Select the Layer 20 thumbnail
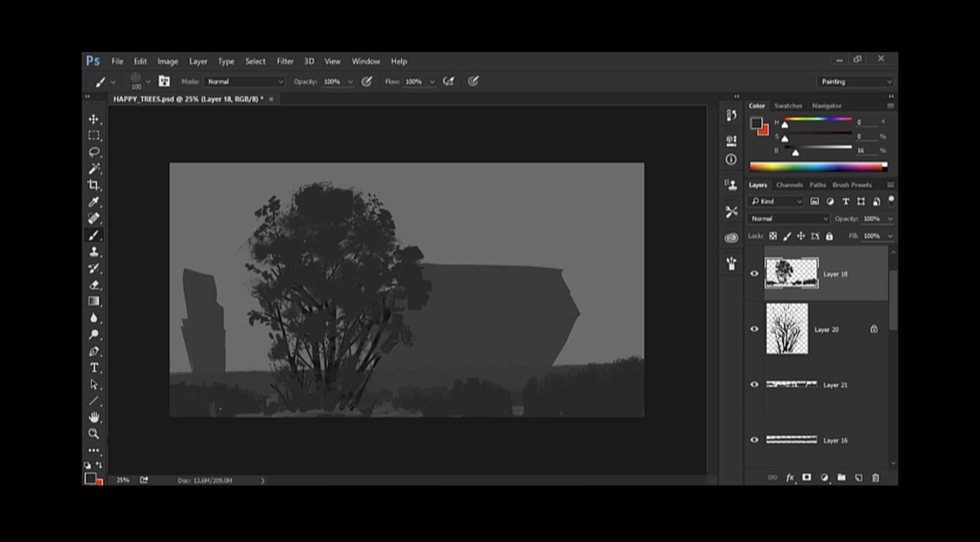980x542 pixels. pos(787,329)
